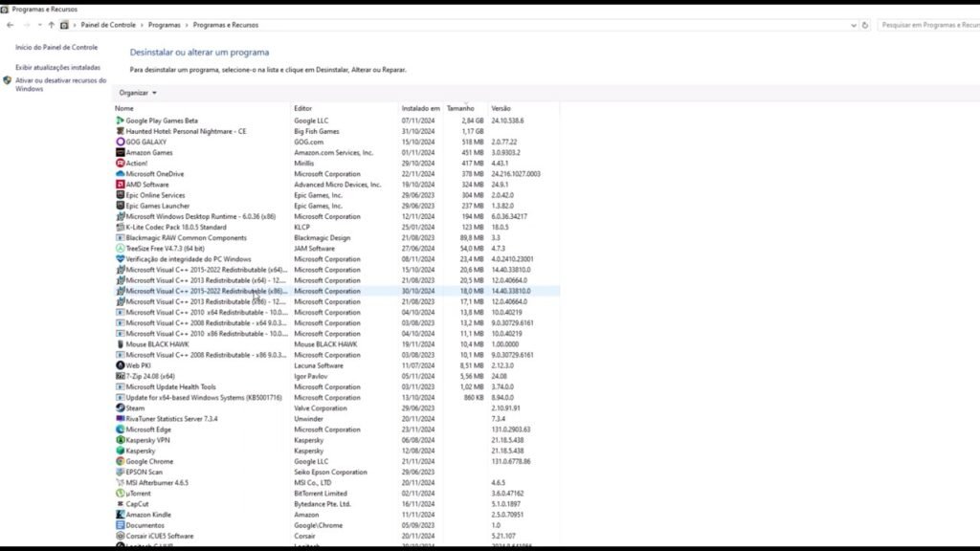Select the EPSON Scan icon
Image resolution: width=980 pixels, height=551 pixels.
point(120,472)
